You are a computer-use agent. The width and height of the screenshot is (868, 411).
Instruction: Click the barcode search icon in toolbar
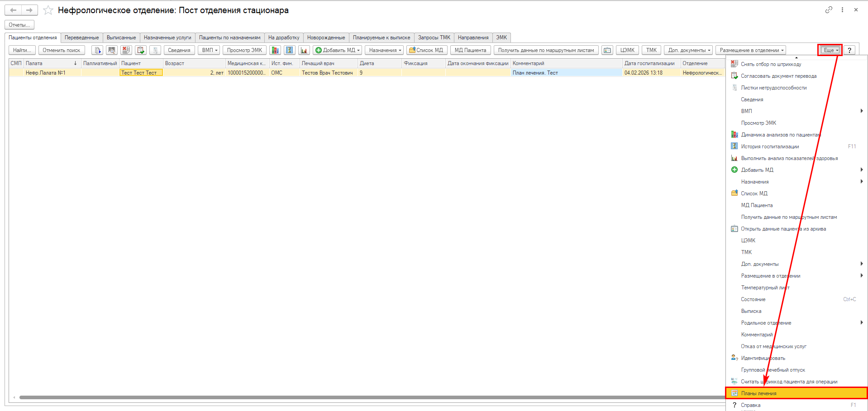pos(112,50)
